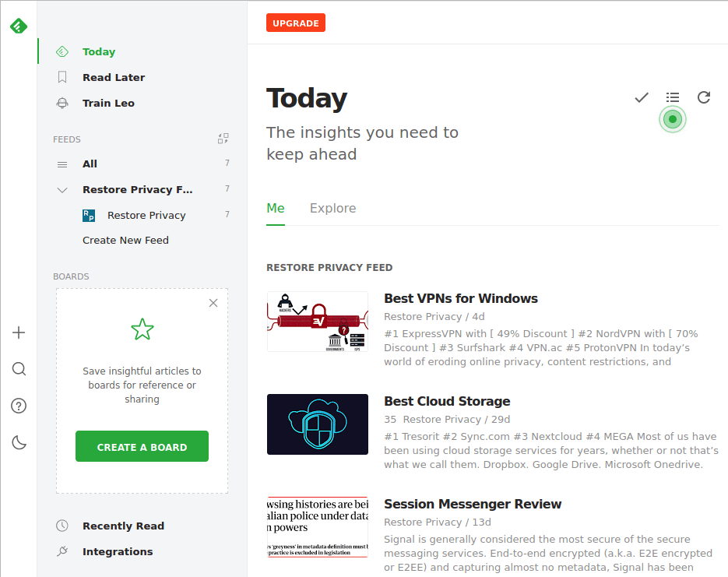Click the organize feeds icon beside FEEDS

[x=223, y=138]
